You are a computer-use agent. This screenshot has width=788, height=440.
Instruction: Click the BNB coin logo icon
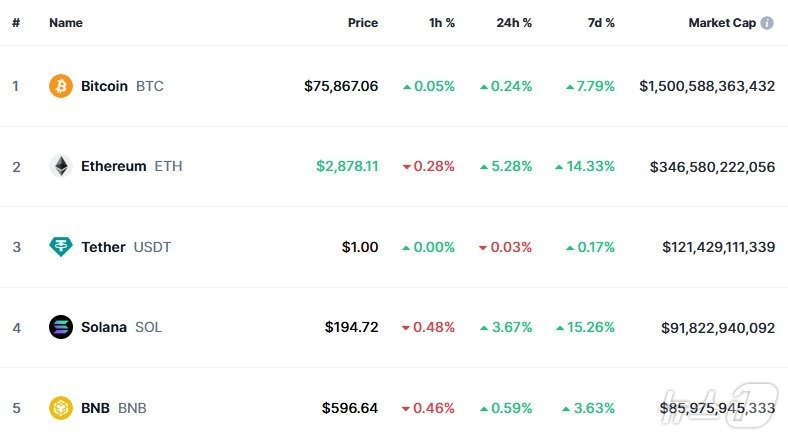point(61,408)
